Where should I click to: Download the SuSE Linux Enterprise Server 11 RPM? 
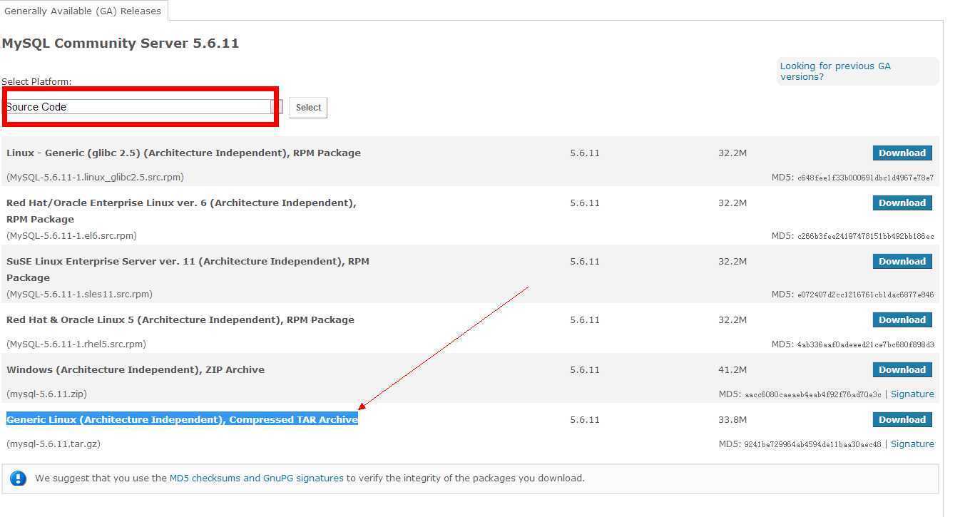tap(902, 261)
